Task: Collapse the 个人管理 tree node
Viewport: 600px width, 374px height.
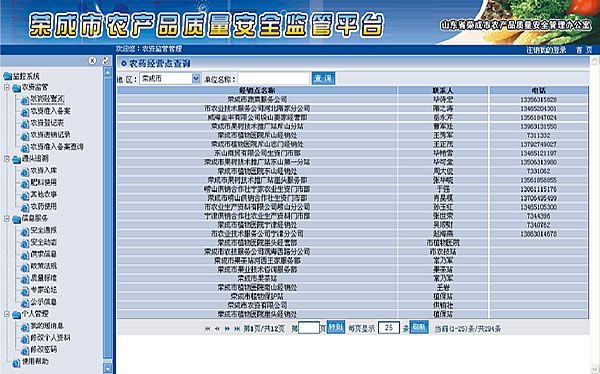Action: click(x=7, y=314)
